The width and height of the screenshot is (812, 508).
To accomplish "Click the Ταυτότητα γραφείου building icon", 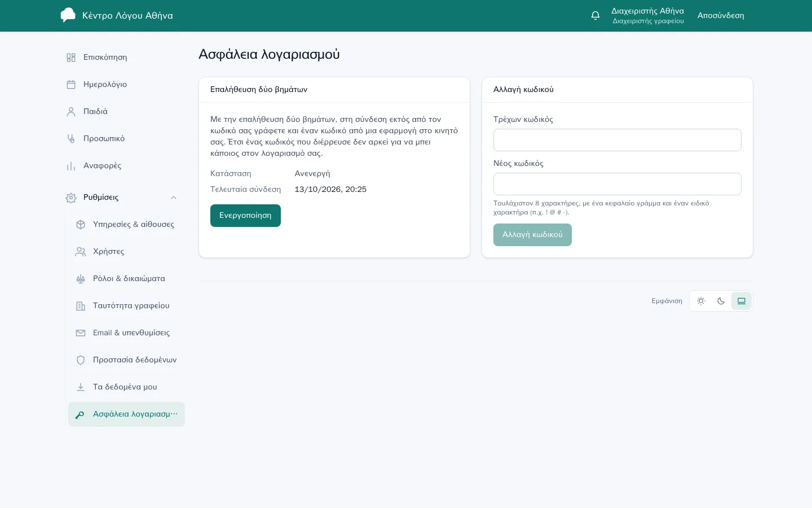I will tap(81, 306).
